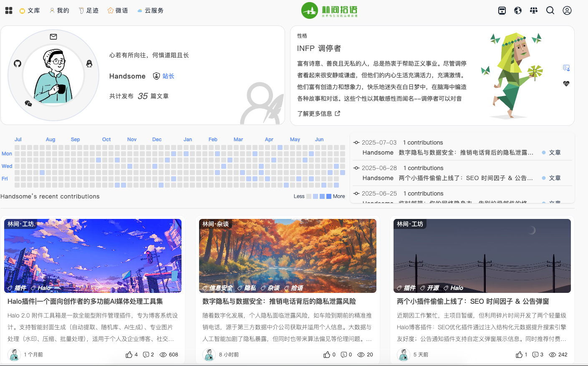Open the dusk power lines cover image
588x366 pixels.
[x=482, y=256]
